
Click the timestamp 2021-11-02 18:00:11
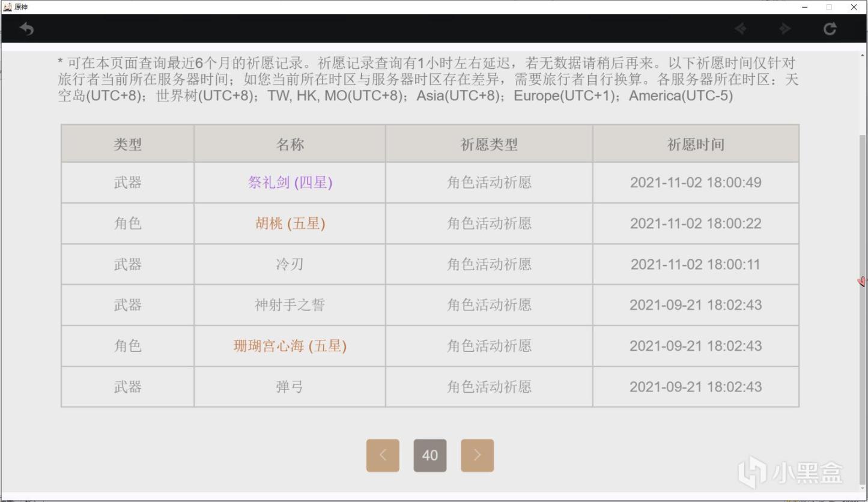pos(696,264)
